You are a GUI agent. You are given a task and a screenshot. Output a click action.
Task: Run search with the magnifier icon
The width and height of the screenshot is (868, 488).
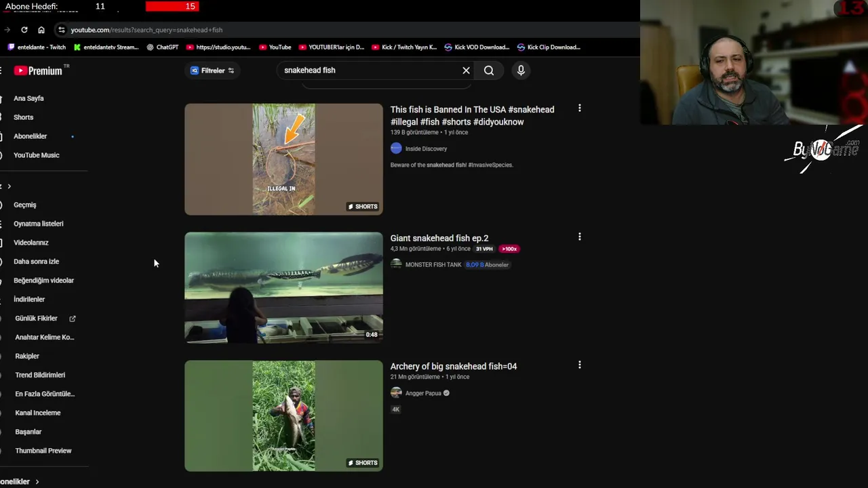pyautogui.click(x=489, y=70)
